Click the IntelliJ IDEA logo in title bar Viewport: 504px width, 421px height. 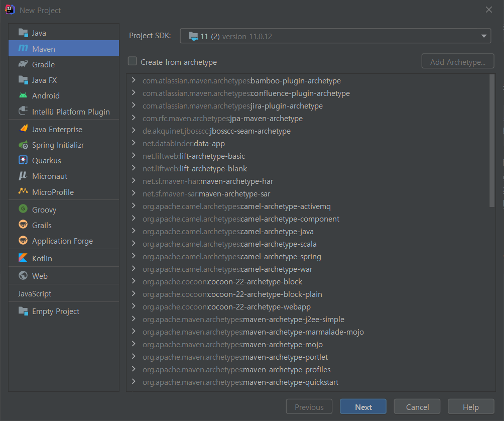coord(10,10)
